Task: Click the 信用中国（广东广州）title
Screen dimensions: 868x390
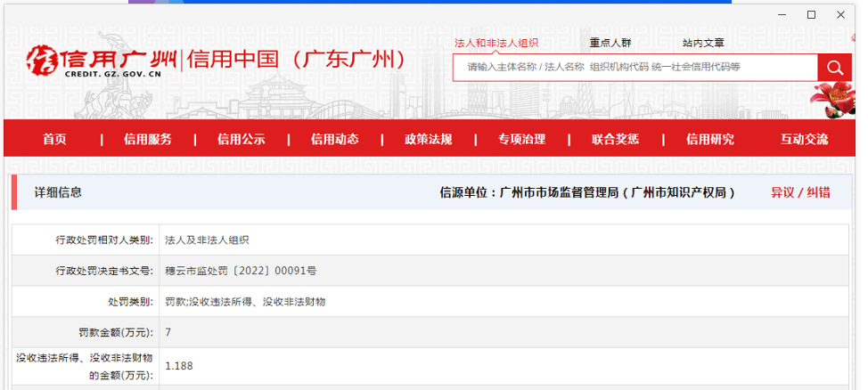Action: (298, 59)
